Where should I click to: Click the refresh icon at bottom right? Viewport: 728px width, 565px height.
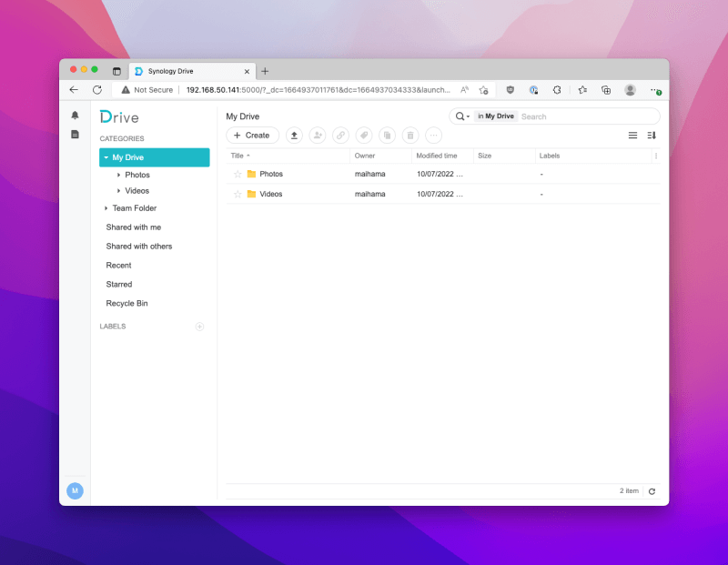[652, 491]
